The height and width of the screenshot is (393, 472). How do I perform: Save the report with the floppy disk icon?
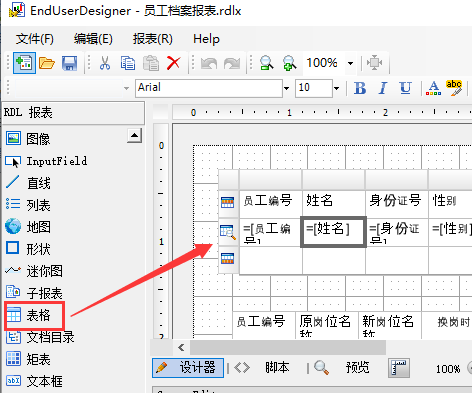[69, 63]
